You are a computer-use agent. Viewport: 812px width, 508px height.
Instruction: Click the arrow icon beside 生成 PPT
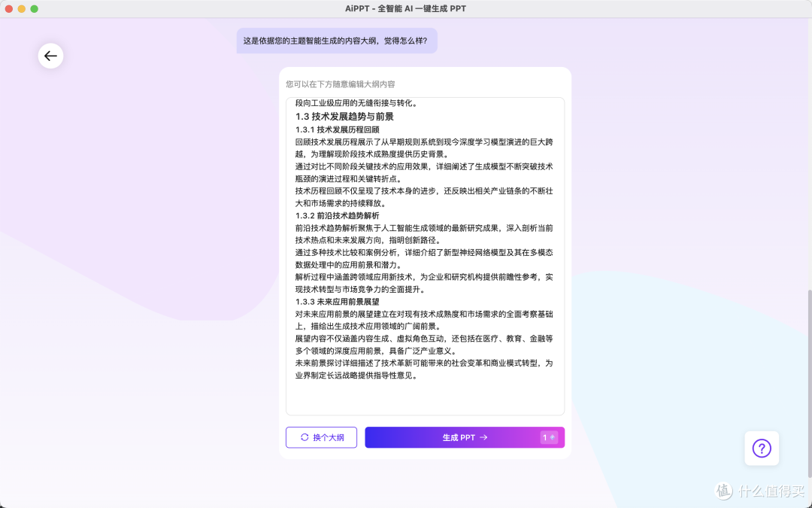483,437
